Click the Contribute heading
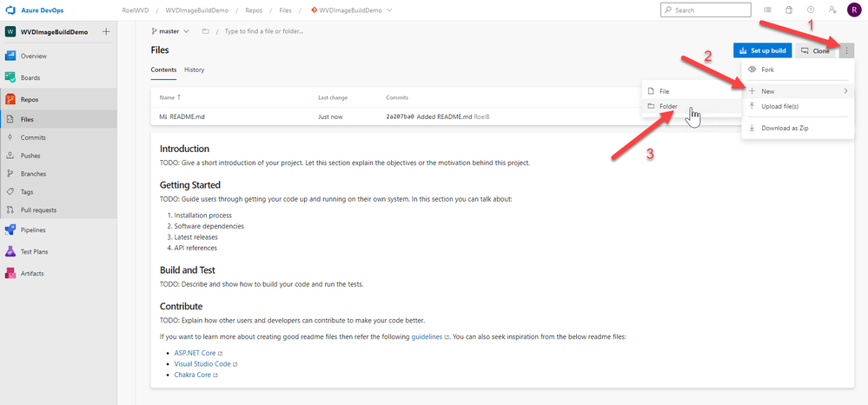The image size is (868, 405). click(x=181, y=306)
